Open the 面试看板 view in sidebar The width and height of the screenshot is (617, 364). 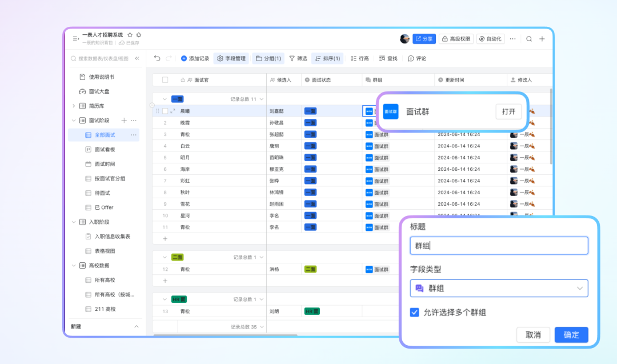click(x=105, y=149)
